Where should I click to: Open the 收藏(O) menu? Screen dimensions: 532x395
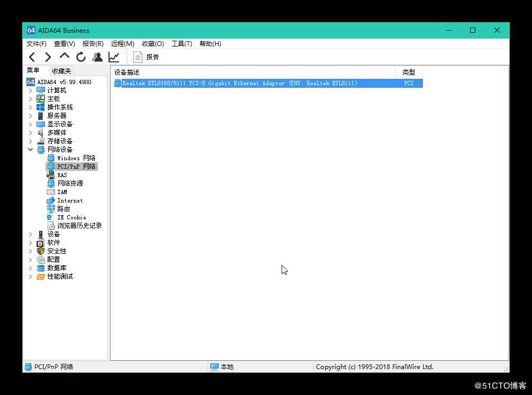(152, 44)
